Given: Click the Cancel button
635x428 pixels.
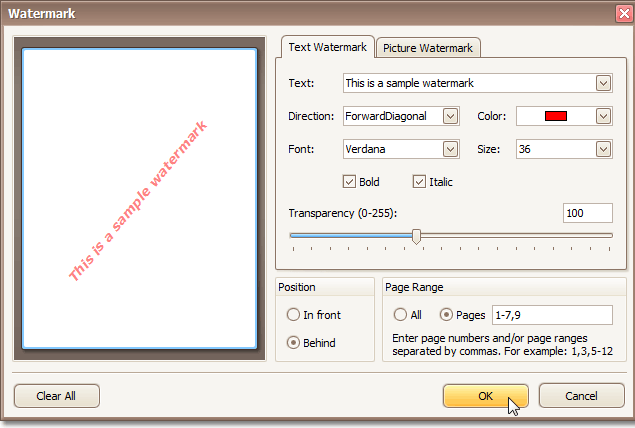Looking at the screenshot, I should [x=581, y=395].
